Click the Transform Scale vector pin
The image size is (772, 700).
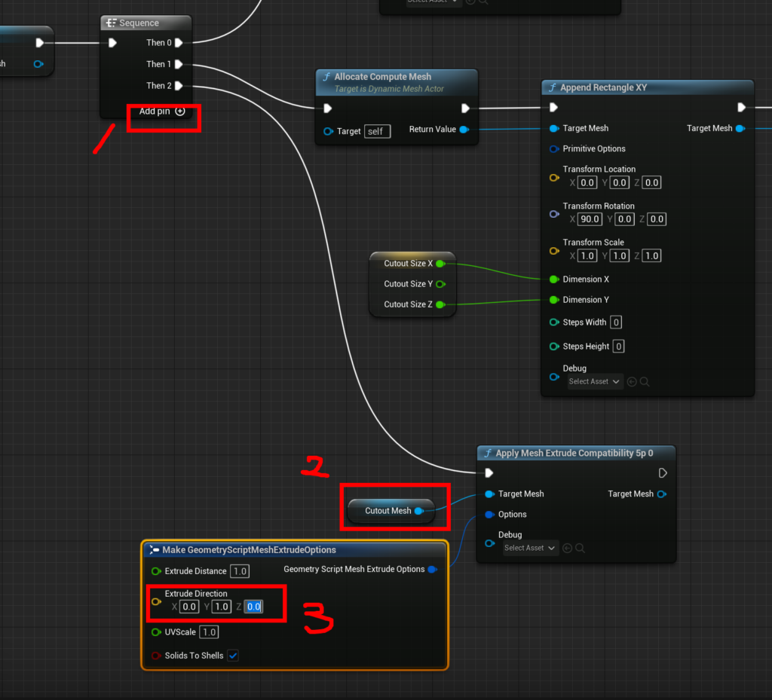554,251
